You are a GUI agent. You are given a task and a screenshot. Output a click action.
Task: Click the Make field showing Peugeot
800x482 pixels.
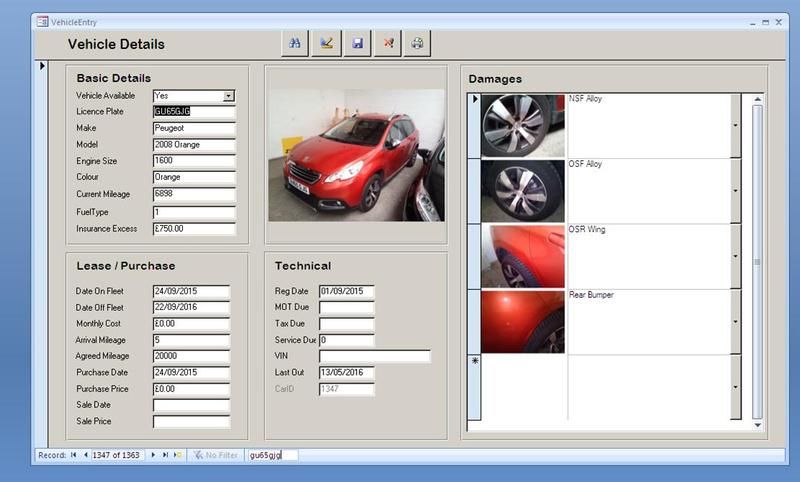194,128
